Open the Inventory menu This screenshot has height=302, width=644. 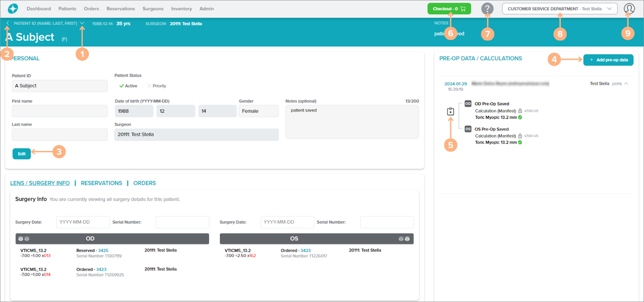pyautogui.click(x=181, y=9)
